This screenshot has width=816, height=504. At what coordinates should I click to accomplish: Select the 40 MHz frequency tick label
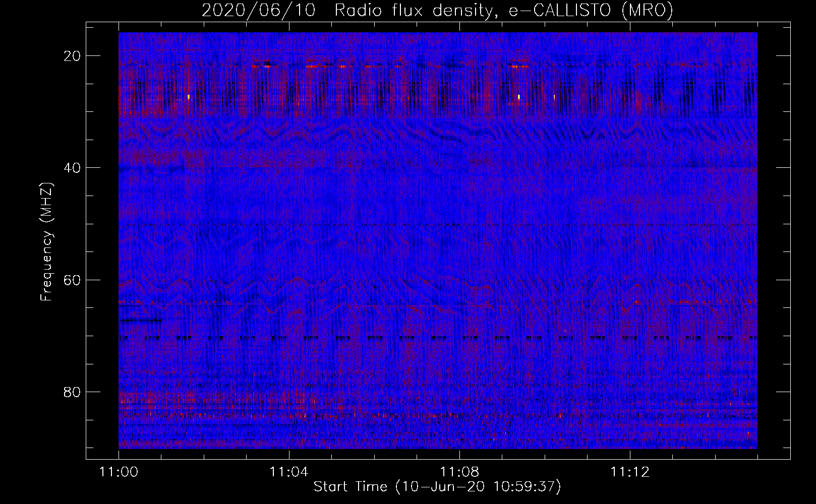(x=73, y=168)
